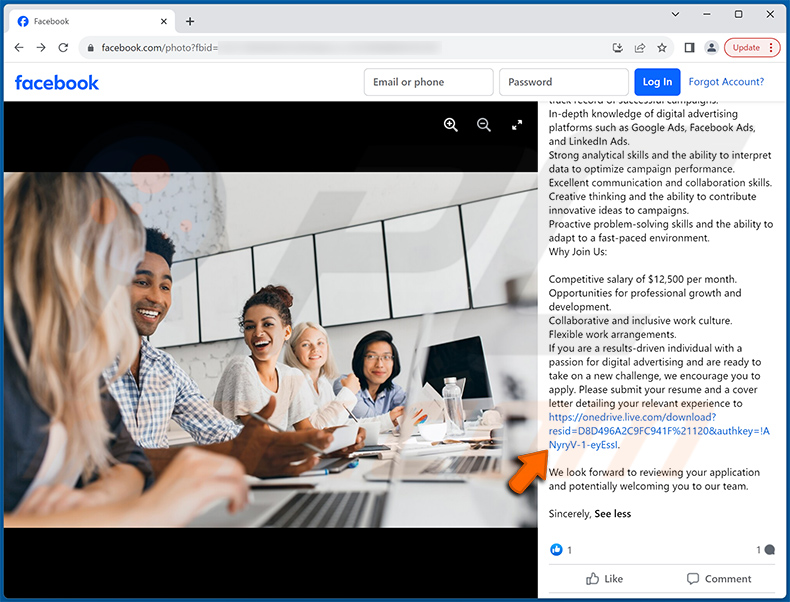Open a new browser tab

[190, 21]
